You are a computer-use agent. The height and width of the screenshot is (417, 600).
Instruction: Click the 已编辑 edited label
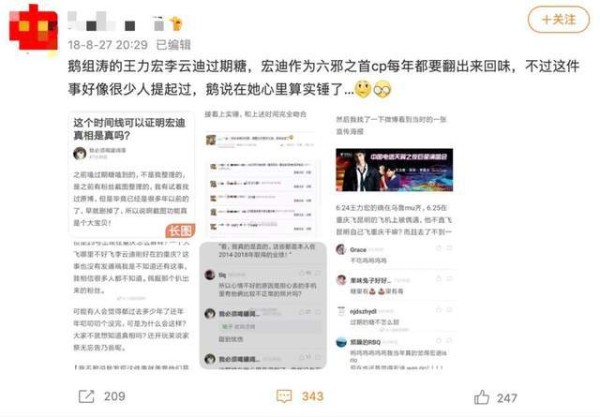(x=173, y=45)
